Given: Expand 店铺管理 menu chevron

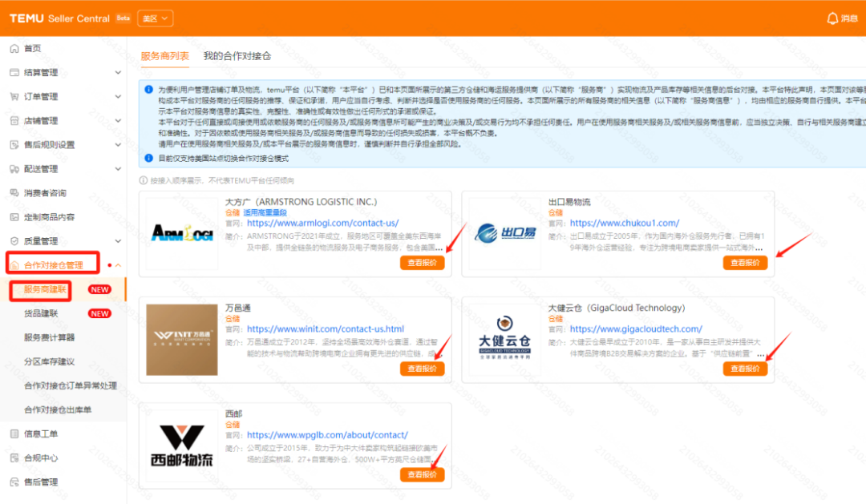Looking at the screenshot, I should point(118,120).
